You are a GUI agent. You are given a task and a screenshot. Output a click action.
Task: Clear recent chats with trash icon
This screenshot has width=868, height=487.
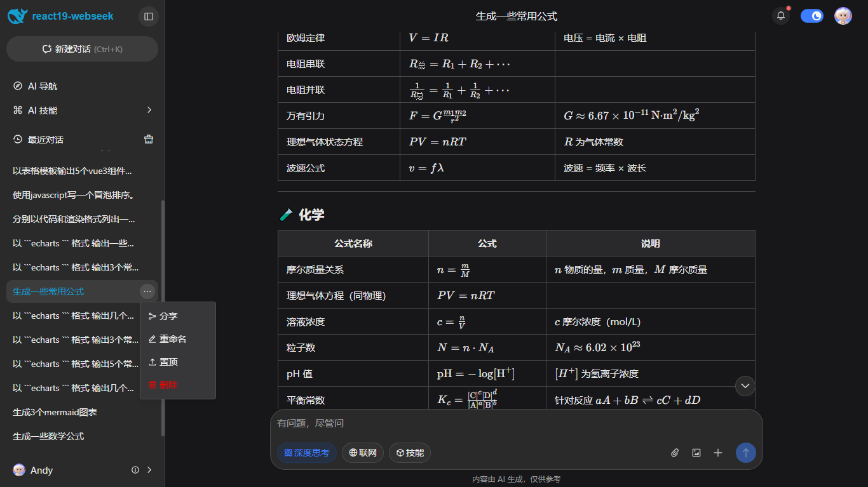coord(149,140)
